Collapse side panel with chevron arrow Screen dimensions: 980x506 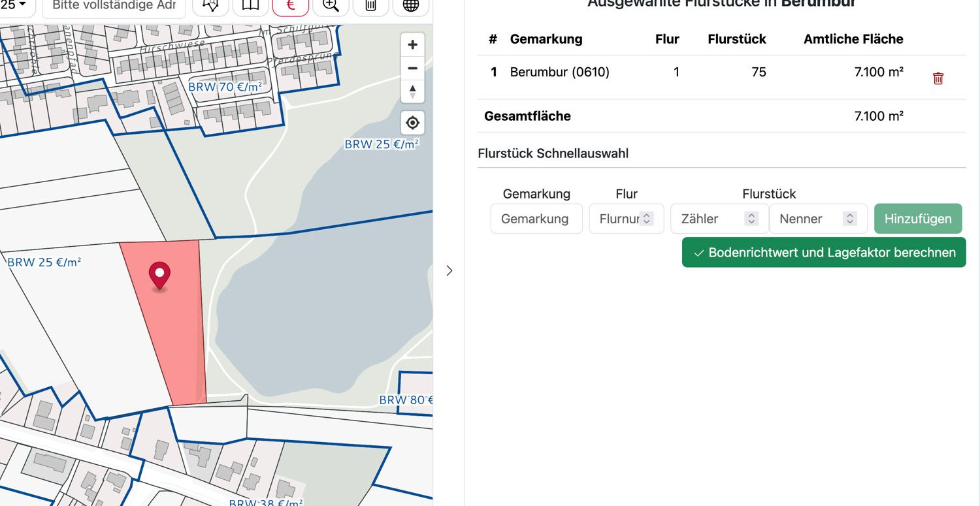[x=449, y=270]
